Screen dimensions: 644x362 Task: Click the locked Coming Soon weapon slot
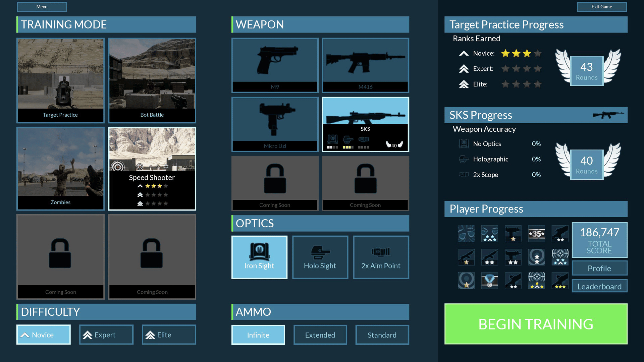tap(275, 183)
